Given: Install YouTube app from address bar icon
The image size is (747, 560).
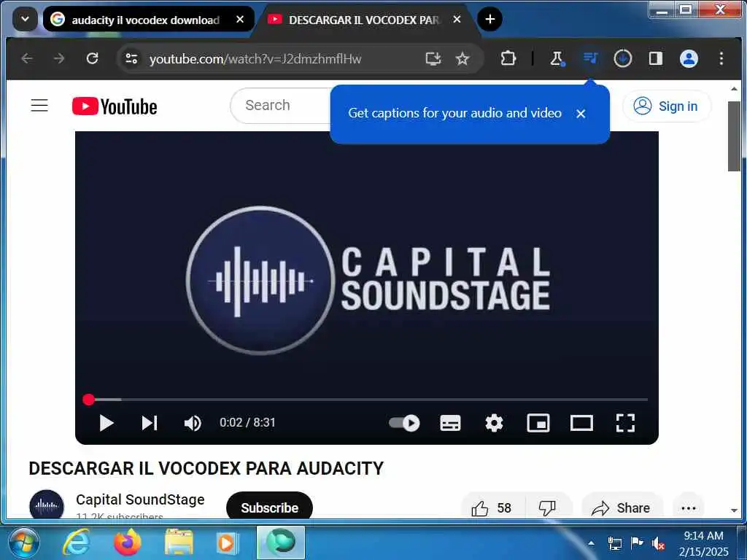Looking at the screenshot, I should [433, 58].
